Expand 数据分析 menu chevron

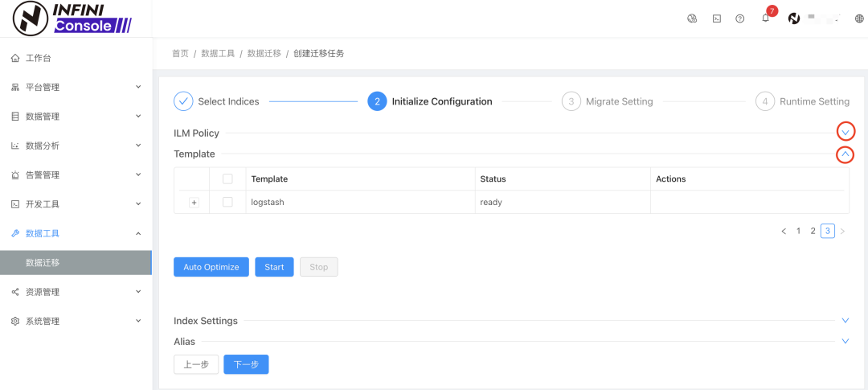[138, 146]
